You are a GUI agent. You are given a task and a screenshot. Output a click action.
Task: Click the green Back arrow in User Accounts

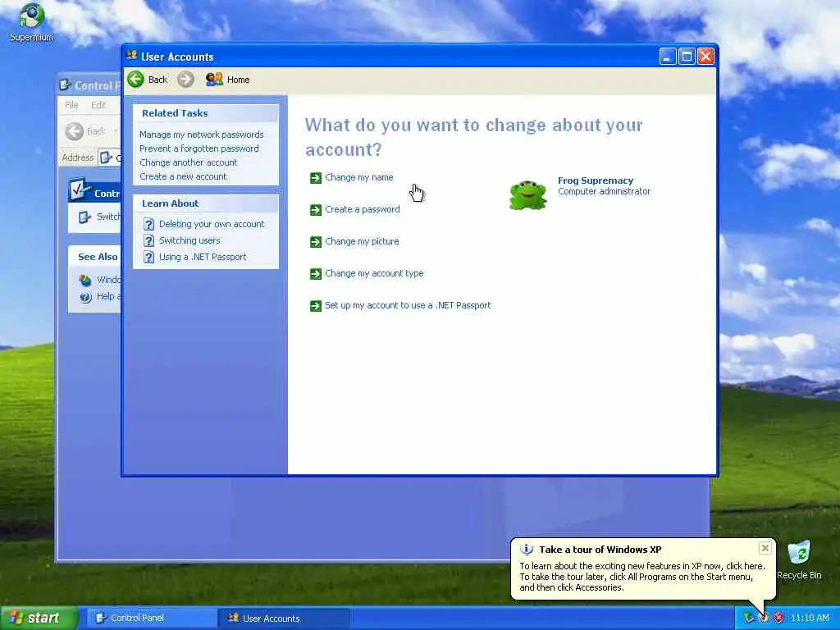[136, 80]
